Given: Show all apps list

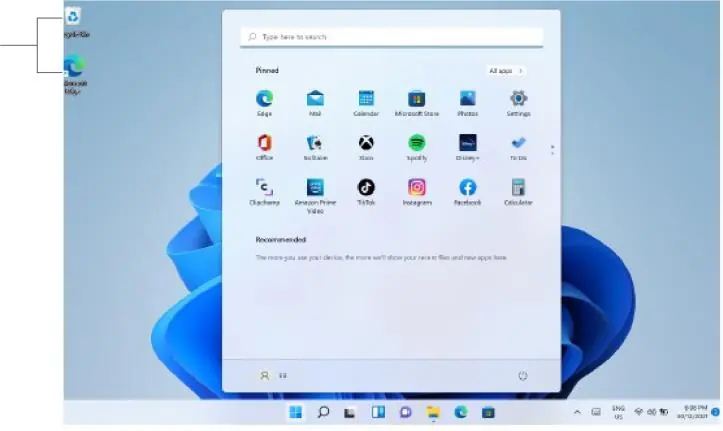Looking at the screenshot, I should [x=506, y=71].
